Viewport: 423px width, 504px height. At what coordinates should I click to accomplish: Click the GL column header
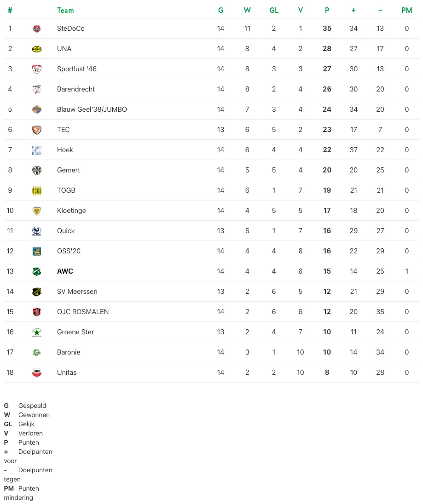pos(274,10)
